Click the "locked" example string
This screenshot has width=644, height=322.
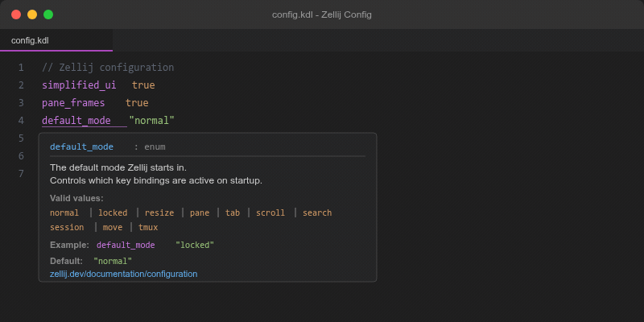pos(195,246)
